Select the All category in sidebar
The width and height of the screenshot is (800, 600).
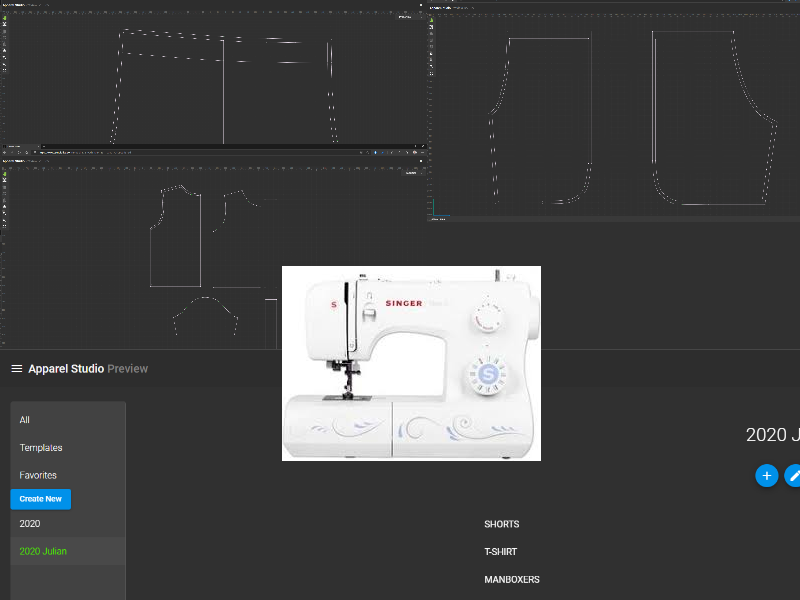point(68,420)
